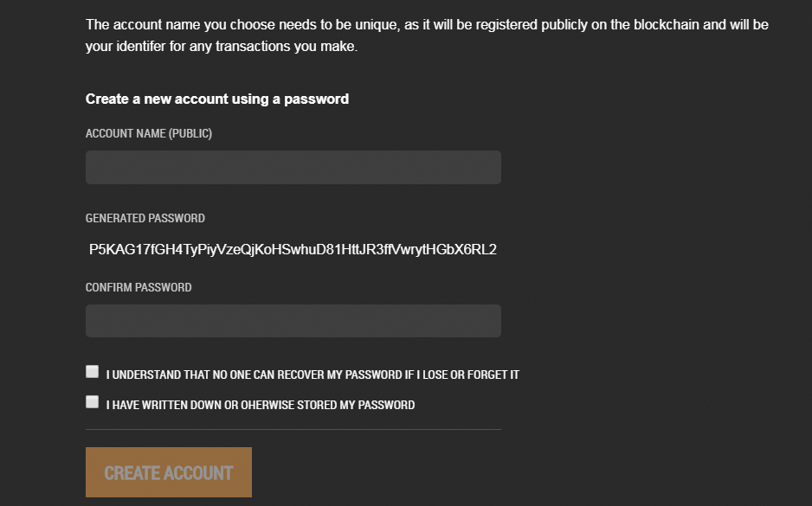Click the divider line above Create Account
812x506 pixels.
click(293, 429)
